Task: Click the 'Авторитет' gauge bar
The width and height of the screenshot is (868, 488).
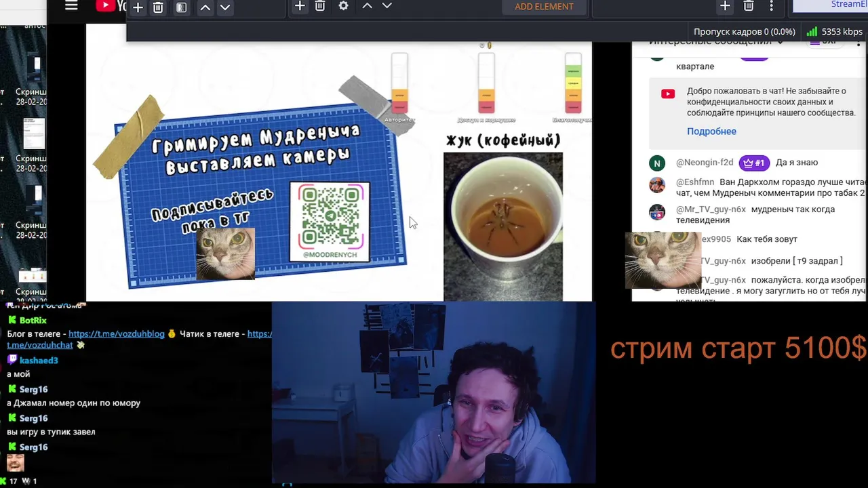Action: point(399,83)
